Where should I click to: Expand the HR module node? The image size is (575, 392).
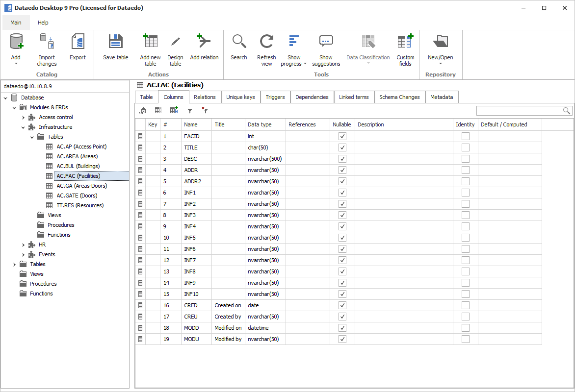23,244
